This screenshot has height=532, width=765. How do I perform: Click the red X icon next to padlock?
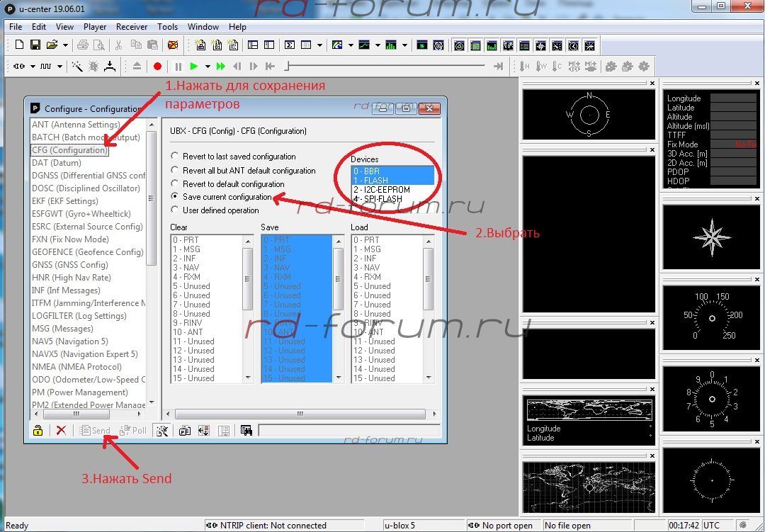[x=61, y=430]
